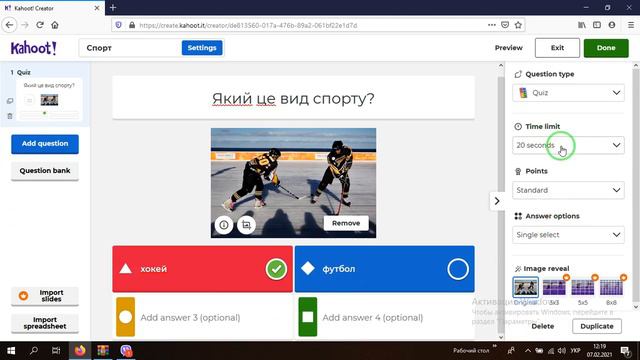Open Time limit 20 seconds dropdown
Image resolution: width=640 pixels, height=360 pixels.
pos(568,145)
